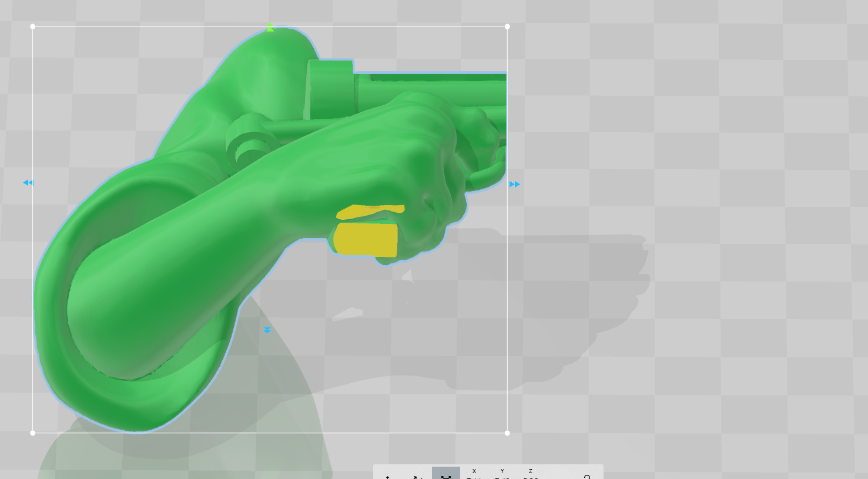This screenshot has width=868, height=479.
Task: Click the X value field
Action: coord(474,477)
